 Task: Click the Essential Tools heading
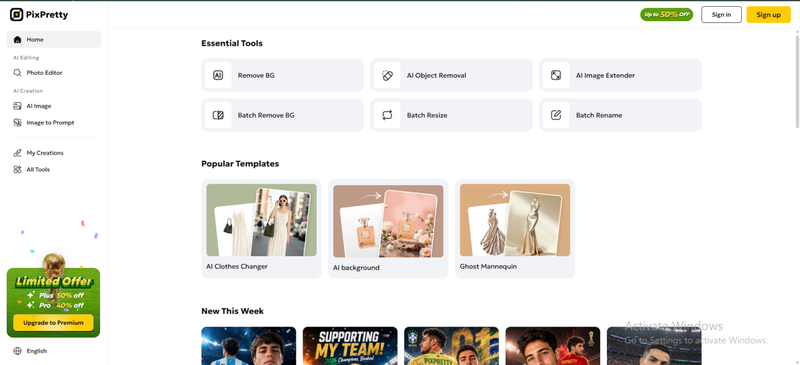(x=232, y=43)
